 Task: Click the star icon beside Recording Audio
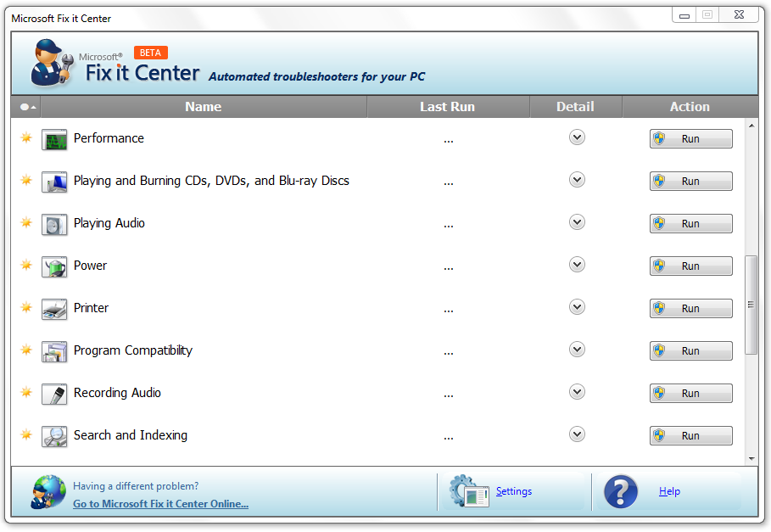(x=26, y=392)
